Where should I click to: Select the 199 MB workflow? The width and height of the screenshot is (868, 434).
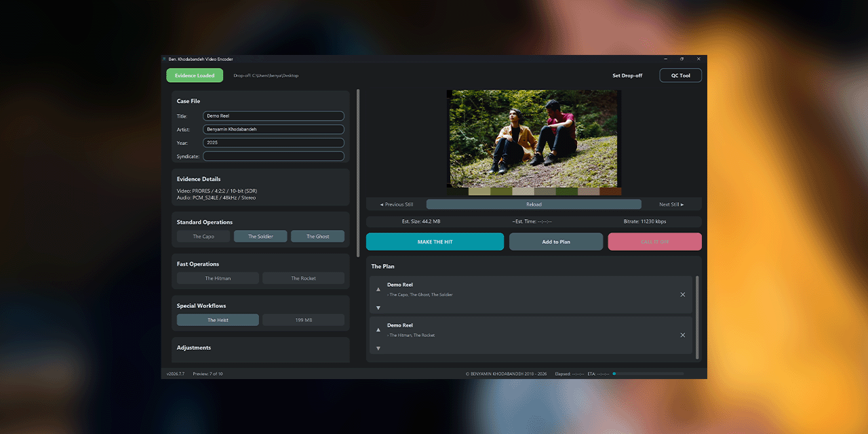point(303,320)
